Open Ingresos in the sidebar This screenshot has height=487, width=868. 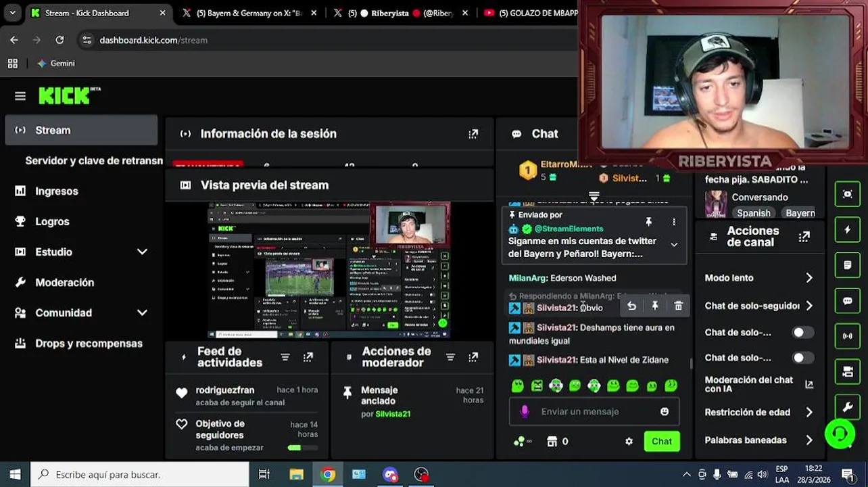(x=81, y=191)
